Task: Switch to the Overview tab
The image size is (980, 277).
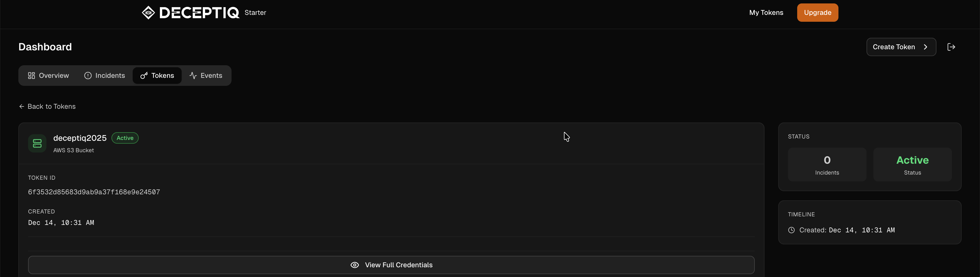Action: click(x=48, y=76)
